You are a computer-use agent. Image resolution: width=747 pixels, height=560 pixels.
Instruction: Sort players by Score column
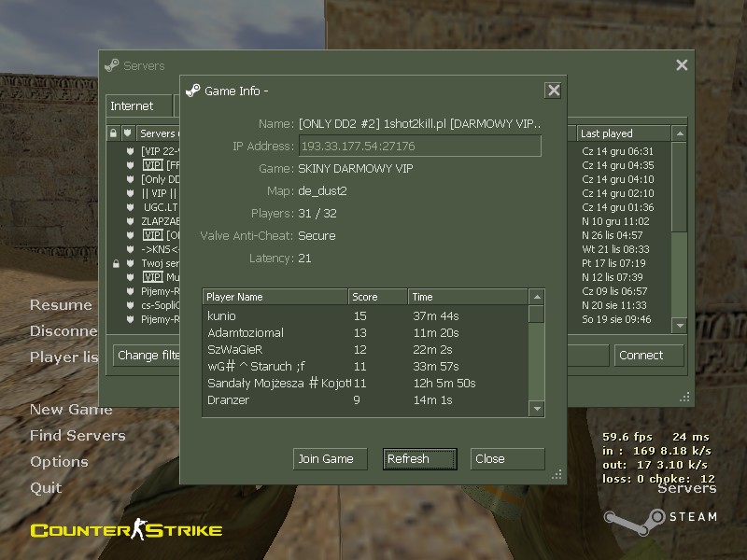[x=377, y=297]
